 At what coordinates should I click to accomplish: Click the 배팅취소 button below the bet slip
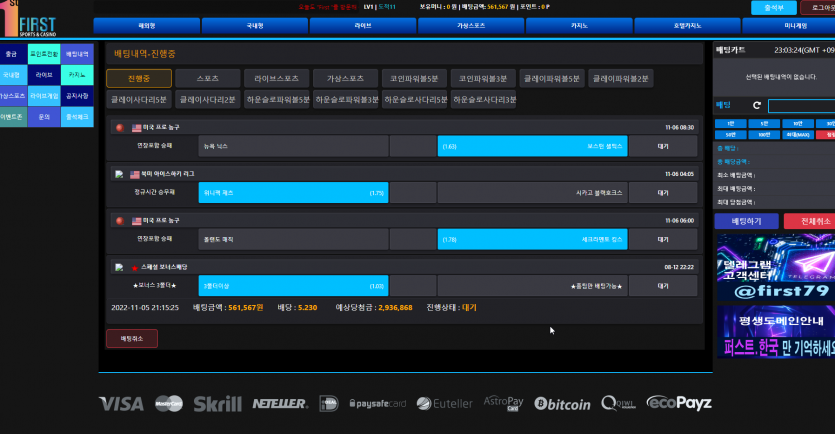(131, 339)
